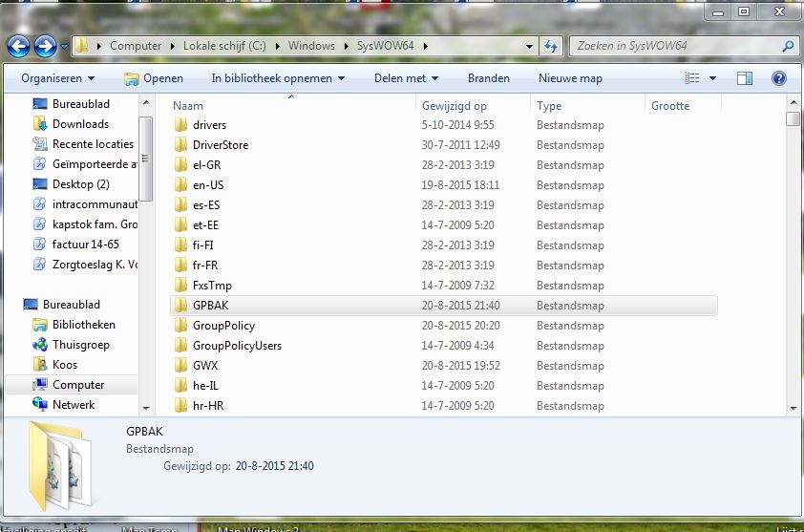Select the en-US folder icon

tap(180, 184)
